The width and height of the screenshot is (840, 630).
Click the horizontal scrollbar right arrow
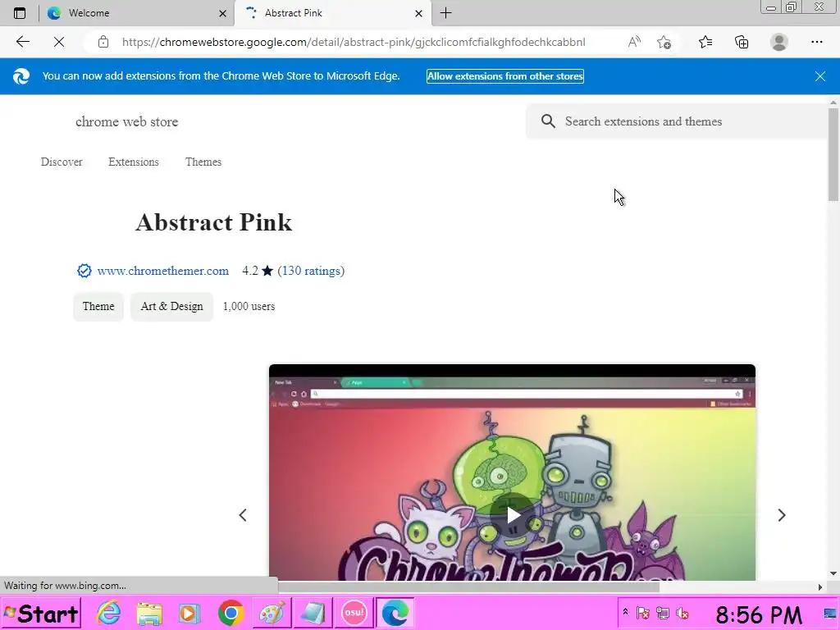(820, 587)
